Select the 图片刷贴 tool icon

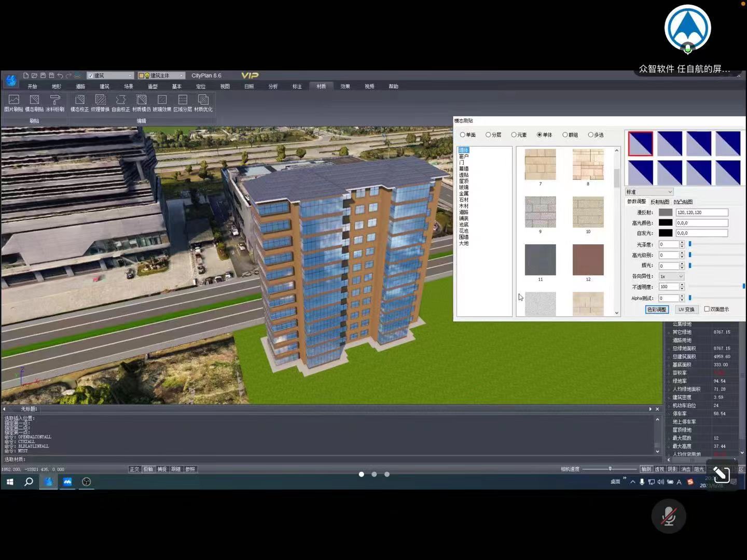(13, 100)
